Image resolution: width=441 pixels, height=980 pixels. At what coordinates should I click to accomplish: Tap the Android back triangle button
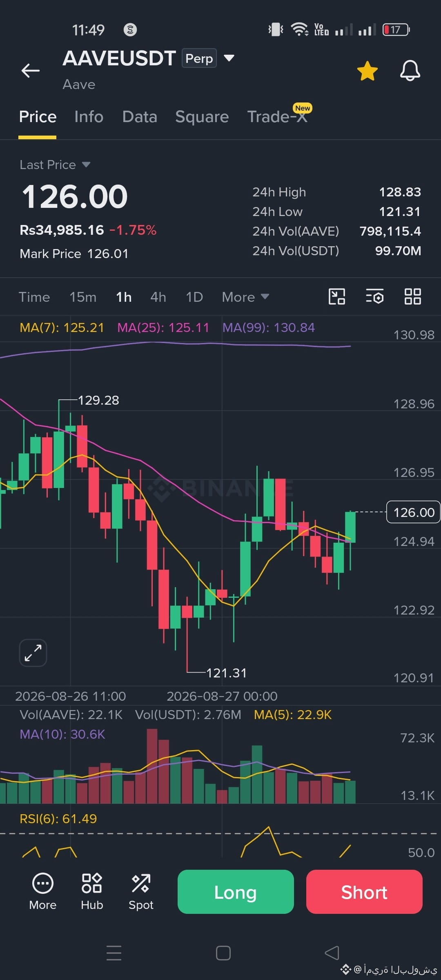point(332,953)
